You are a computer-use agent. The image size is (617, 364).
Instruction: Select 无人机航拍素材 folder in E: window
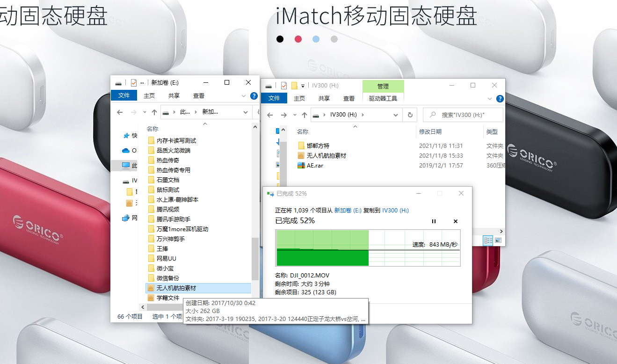pyautogui.click(x=198, y=288)
